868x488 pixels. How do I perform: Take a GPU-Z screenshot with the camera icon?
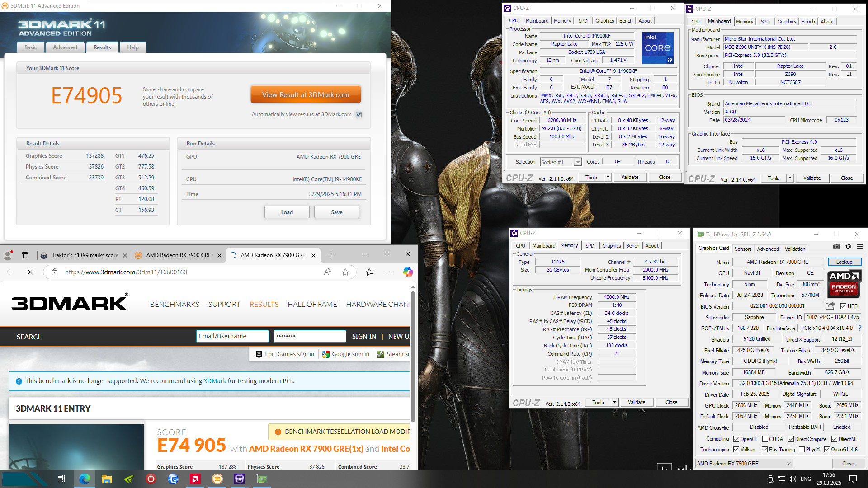(x=837, y=247)
